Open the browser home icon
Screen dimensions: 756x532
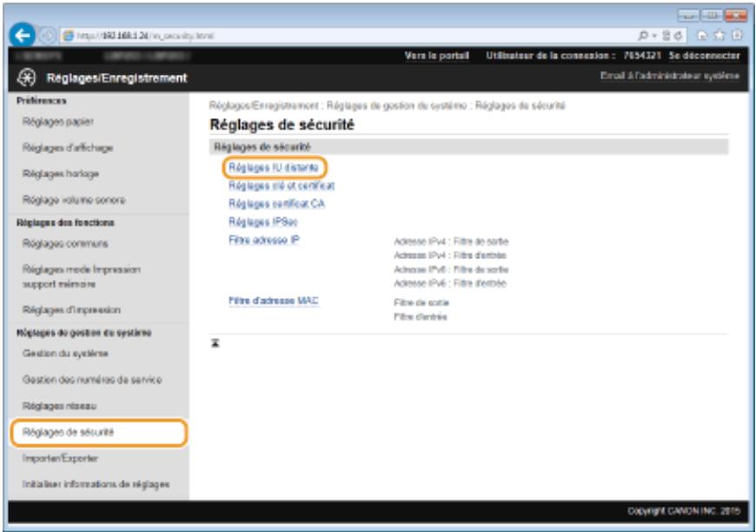coord(702,36)
